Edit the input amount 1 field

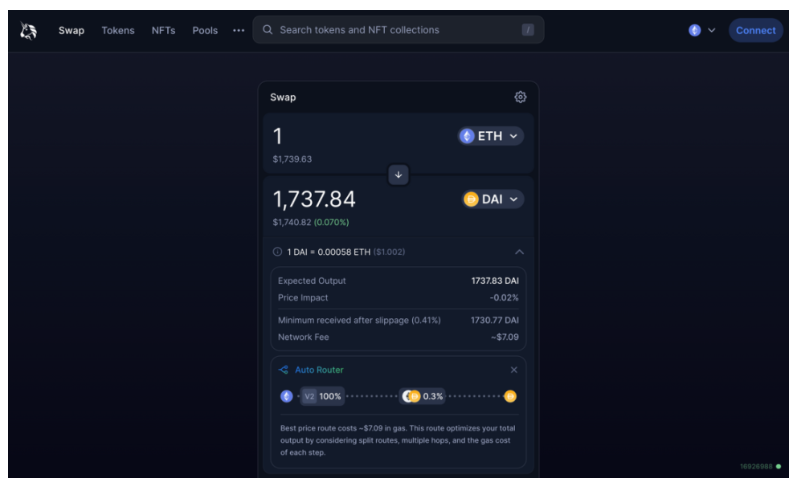point(277,136)
